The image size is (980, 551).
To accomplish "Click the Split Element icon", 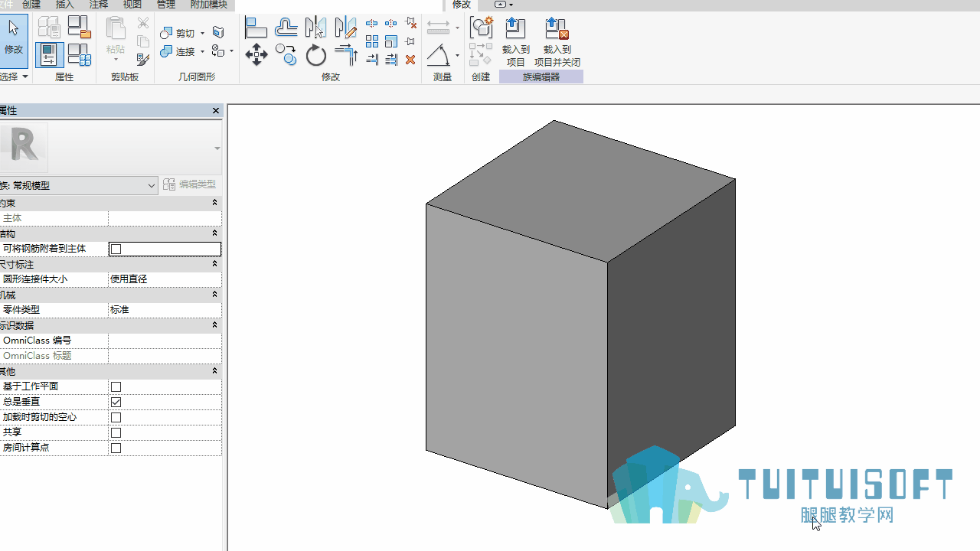I will tap(372, 23).
